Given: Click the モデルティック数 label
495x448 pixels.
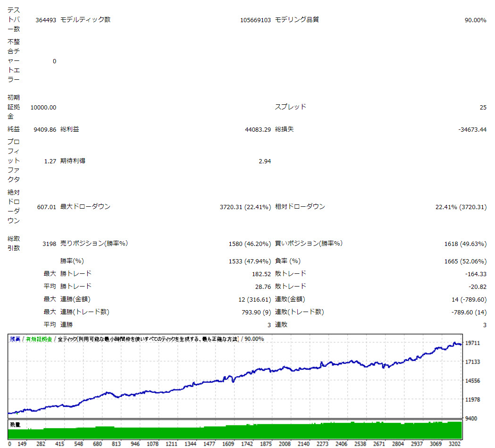Looking at the screenshot, I should (x=85, y=19).
